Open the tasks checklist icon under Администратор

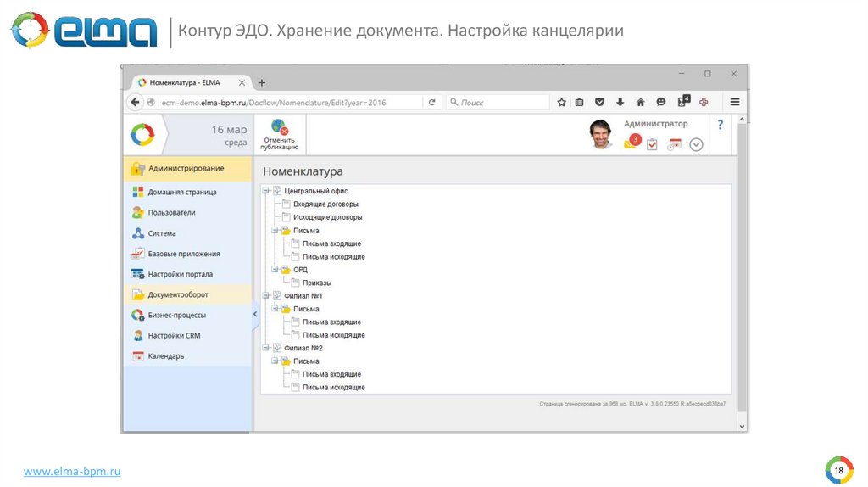[x=652, y=144]
